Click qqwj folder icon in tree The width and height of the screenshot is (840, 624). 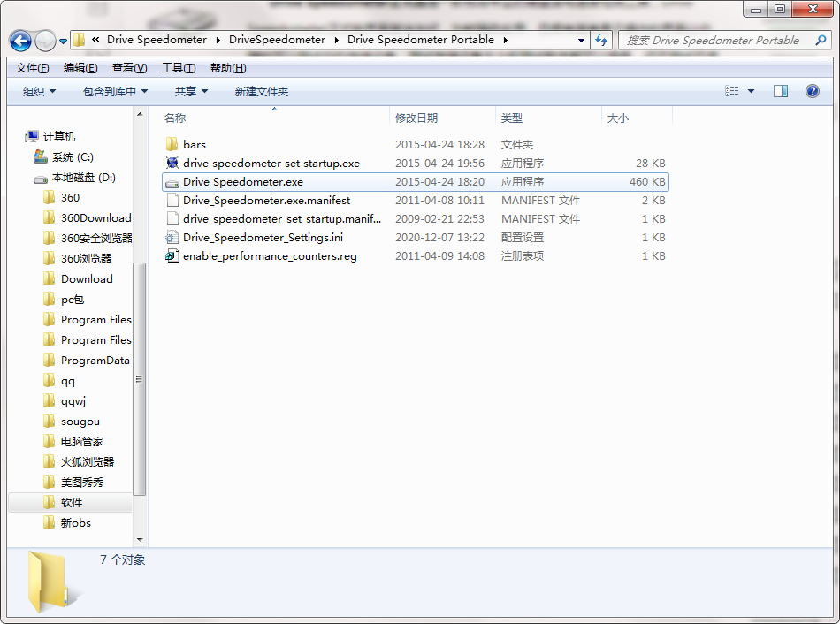(x=49, y=401)
